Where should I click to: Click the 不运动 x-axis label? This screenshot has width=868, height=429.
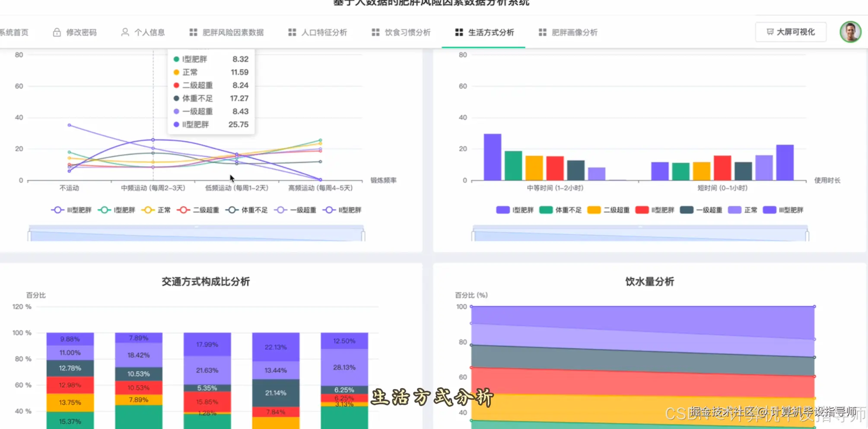70,188
